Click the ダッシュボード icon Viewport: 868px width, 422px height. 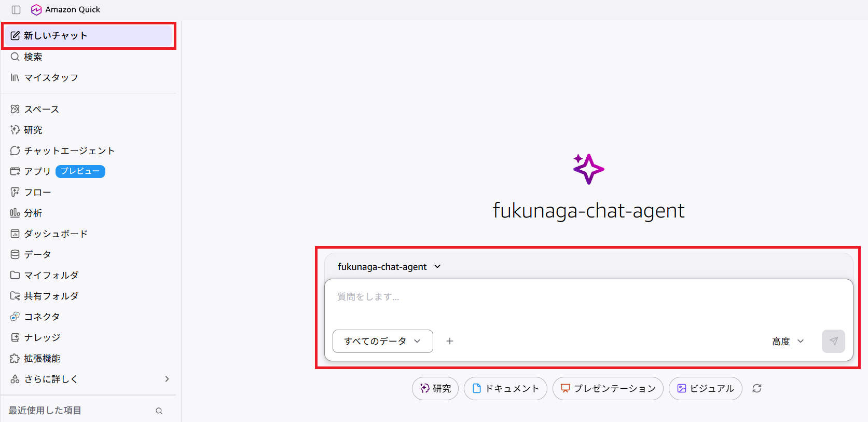[x=15, y=234]
